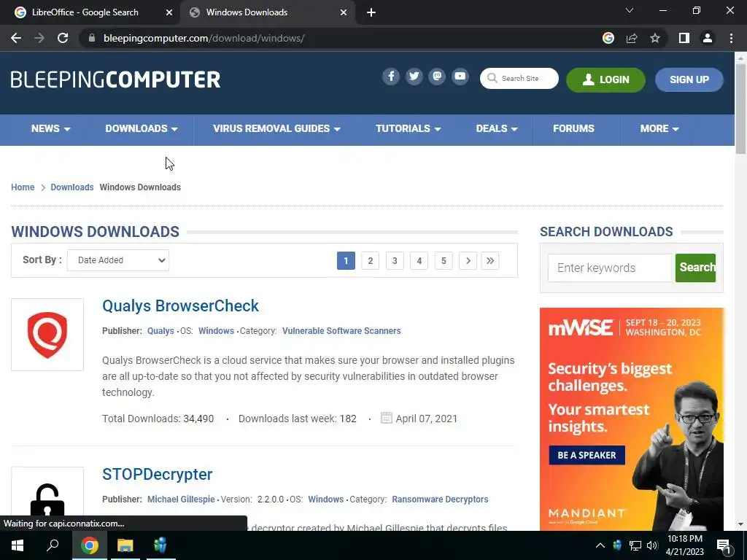Go to page 4 of downloads

[x=419, y=260]
